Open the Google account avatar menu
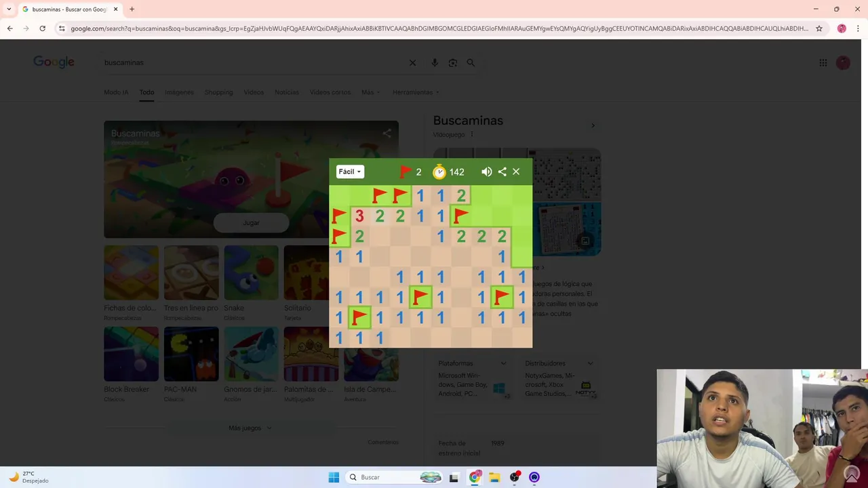868x488 pixels. [x=843, y=62]
